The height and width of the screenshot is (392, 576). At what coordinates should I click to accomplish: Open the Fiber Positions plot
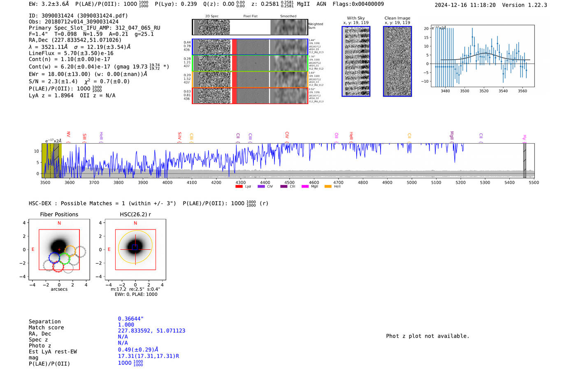point(59,250)
